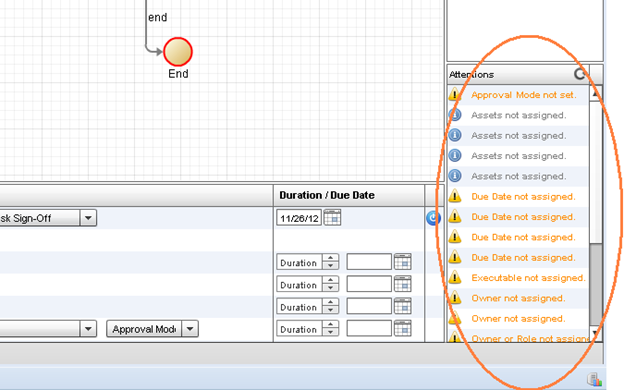Click Attentions scrollbar up arrow
Screen dimensions: 624x390
(x=596, y=94)
